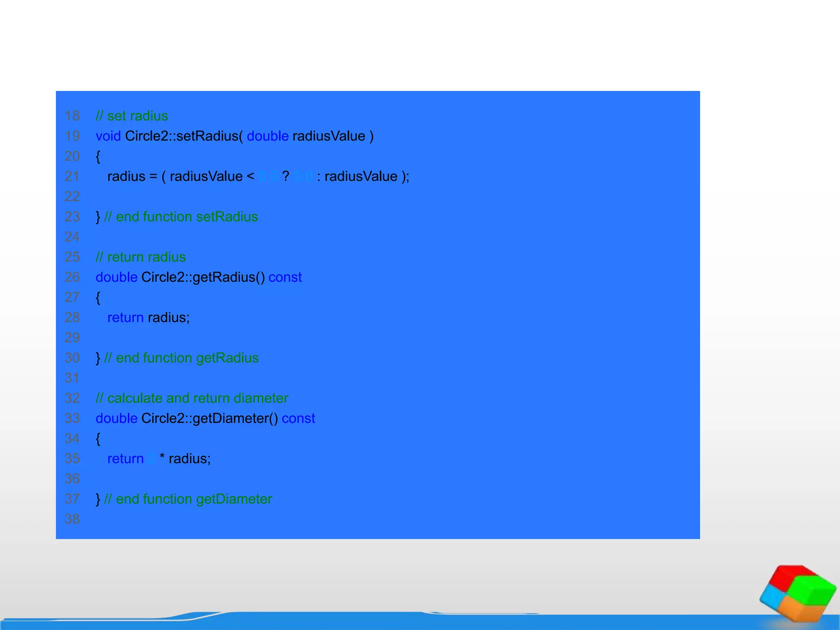Click '// end function getRadius' comment

181,358
